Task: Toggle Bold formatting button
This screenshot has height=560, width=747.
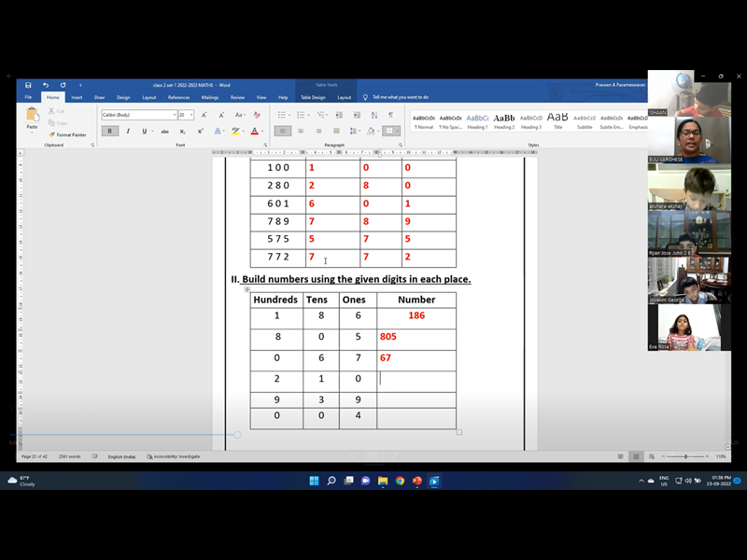Action: (109, 132)
